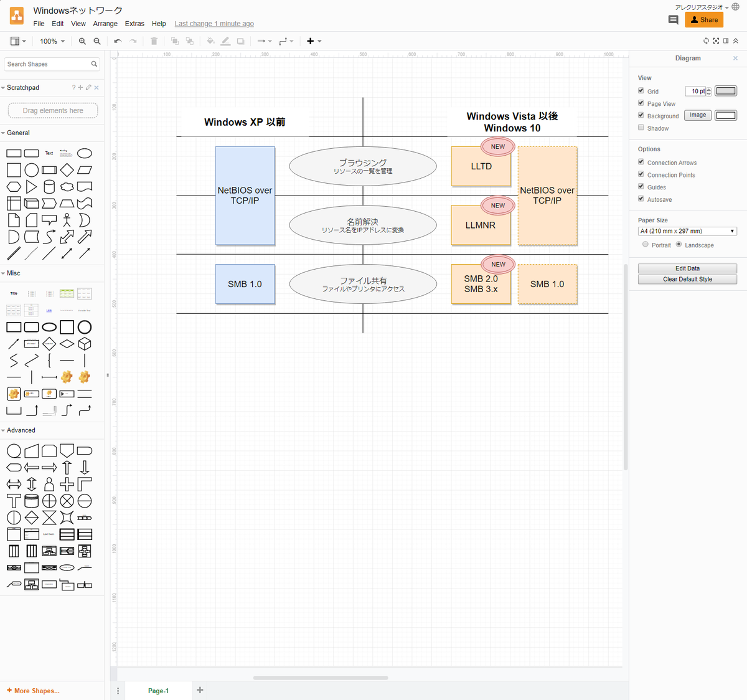The image size is (747, 700).
Task: Toggle the format panel icon
Action: 726,41
